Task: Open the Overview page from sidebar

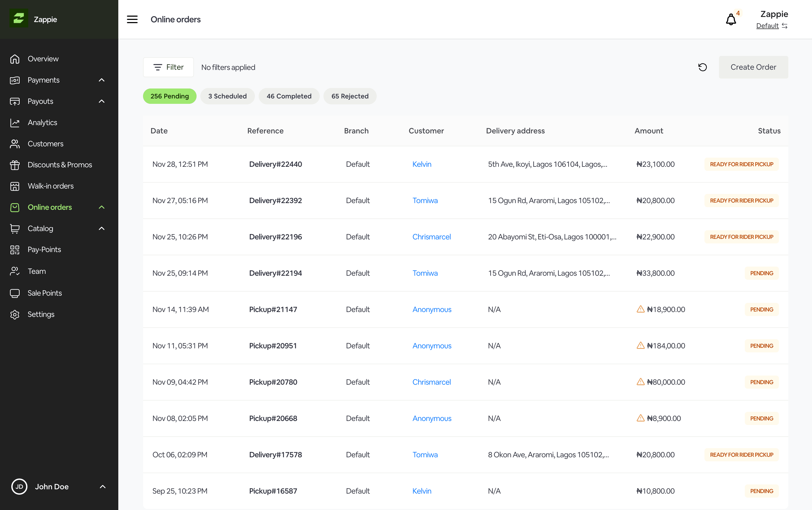Action: tap(43, 59)
